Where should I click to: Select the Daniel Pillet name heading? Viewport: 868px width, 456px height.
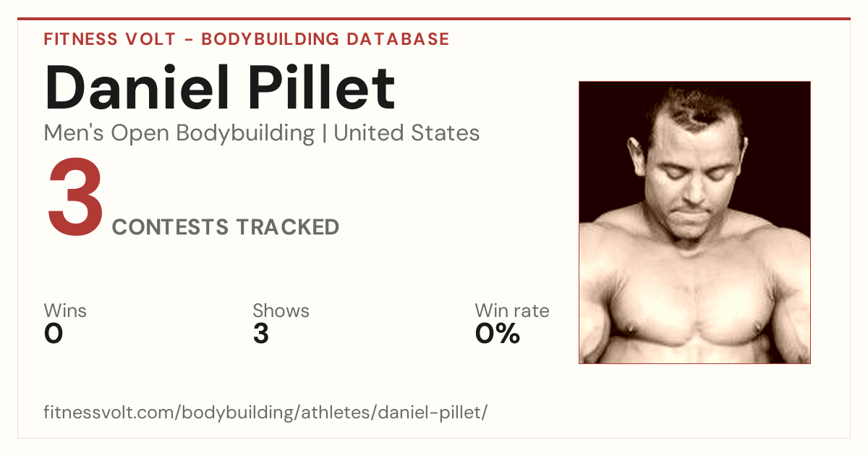pos(220,88)
